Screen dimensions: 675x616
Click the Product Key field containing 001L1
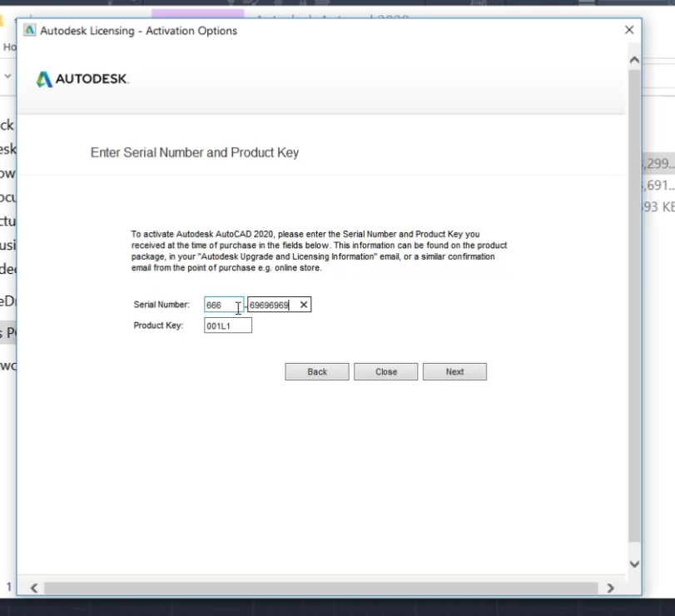click(x=228, y=325)
